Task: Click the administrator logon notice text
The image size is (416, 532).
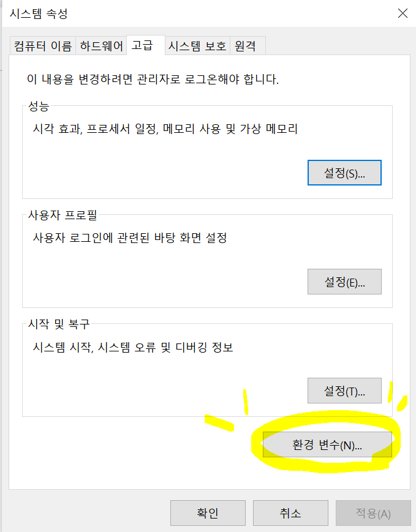Action: [153, 79]
